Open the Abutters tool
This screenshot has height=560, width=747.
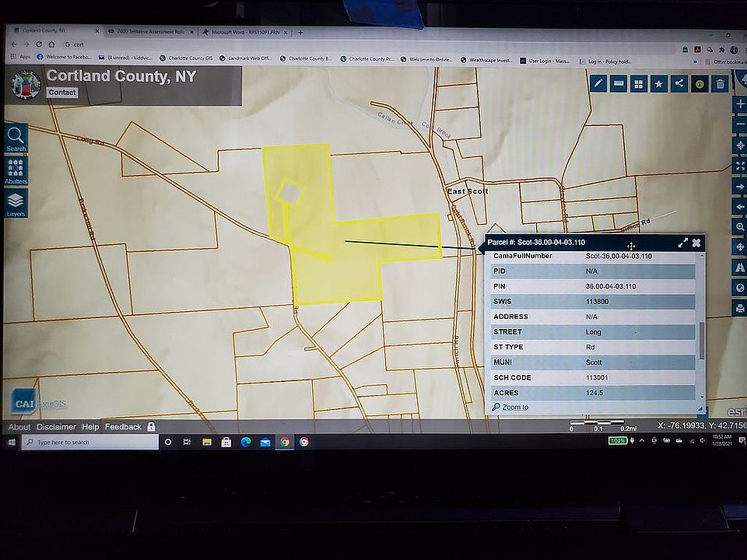(x=16, y=171)
